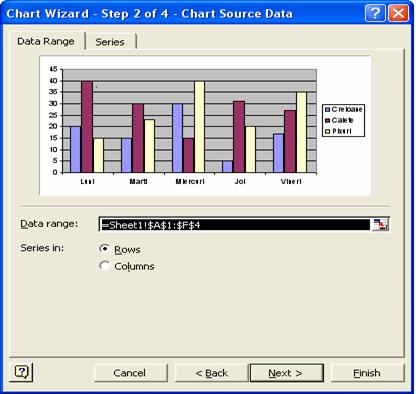Click the Marti category label on the chart axis
Image resolution: width=416 pixels, height=394 pixels.
click(x=138, y=181)
